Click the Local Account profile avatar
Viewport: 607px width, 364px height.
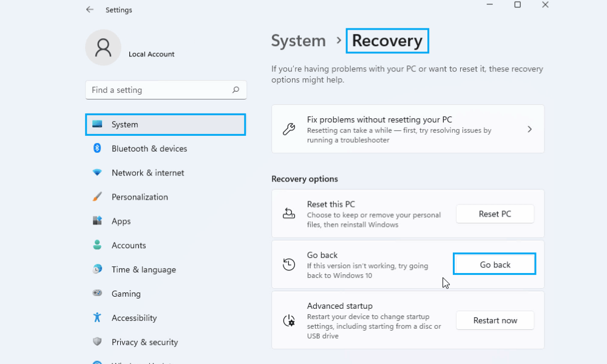click(x=103, y=47)
